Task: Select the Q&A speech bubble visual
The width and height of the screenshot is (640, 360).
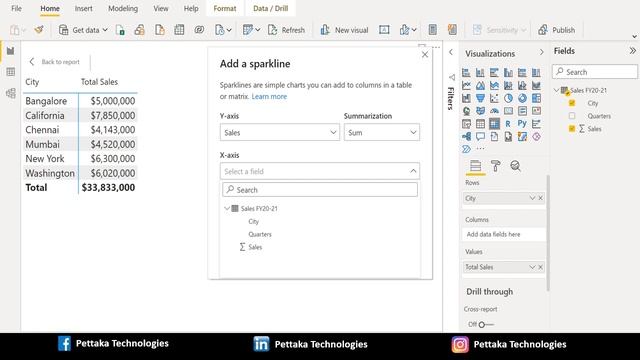Action: (x=480, y=136)
